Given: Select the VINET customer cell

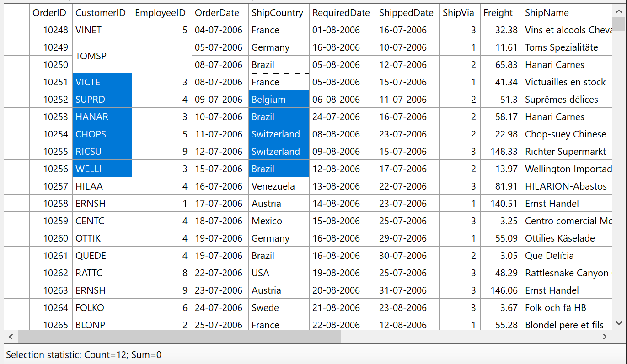Looking at the screenshot, I should tap(102, 30).
